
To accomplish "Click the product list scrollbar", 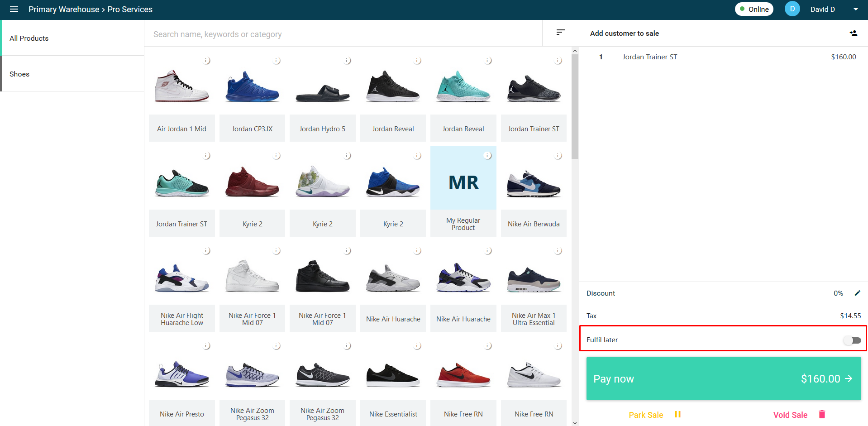I will point(575,107).
